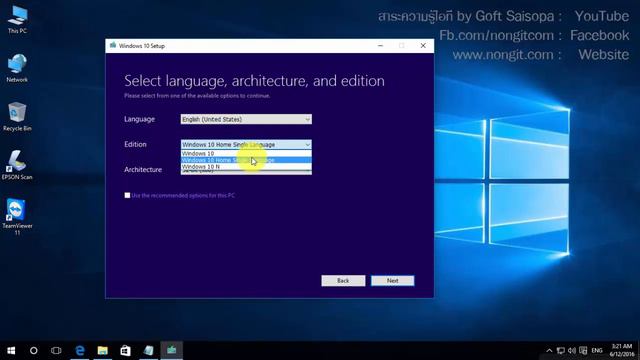Collapse the Edition dropdown
The width and height of the screenshot is (640, 360).
click(246, 144)
